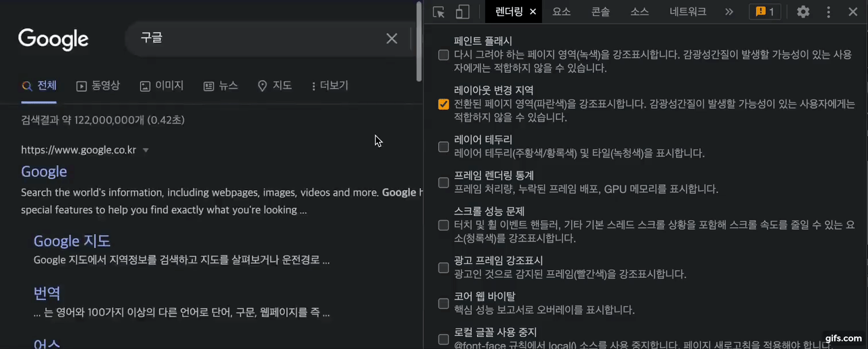Viewport: 868px width, 349px height.
Task: Toggle 로컬 글꼴 사용 중지 checkbox
Action: [x=443, y=339]
